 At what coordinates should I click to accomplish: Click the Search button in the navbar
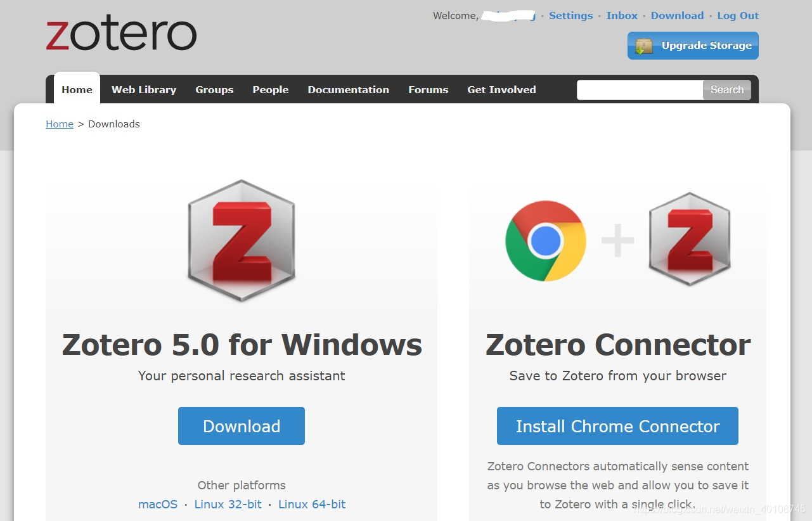coord(727,90)
